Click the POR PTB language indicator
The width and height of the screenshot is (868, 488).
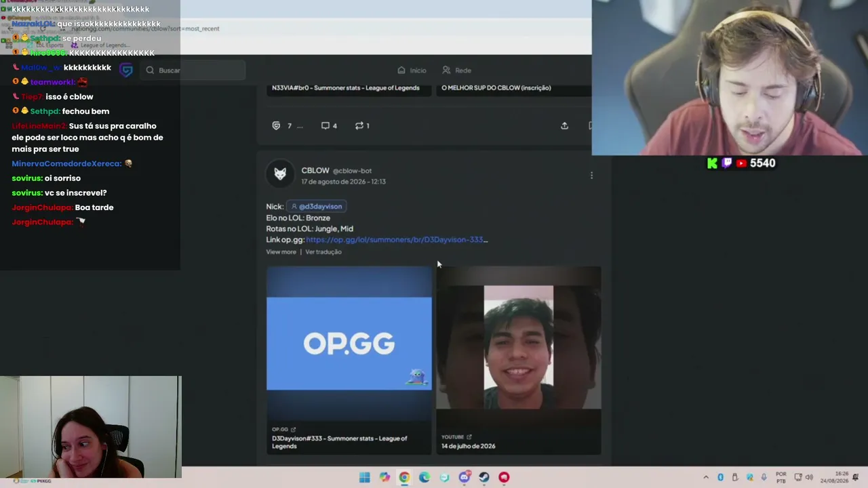pyautogui.click(x=781, y=477)
